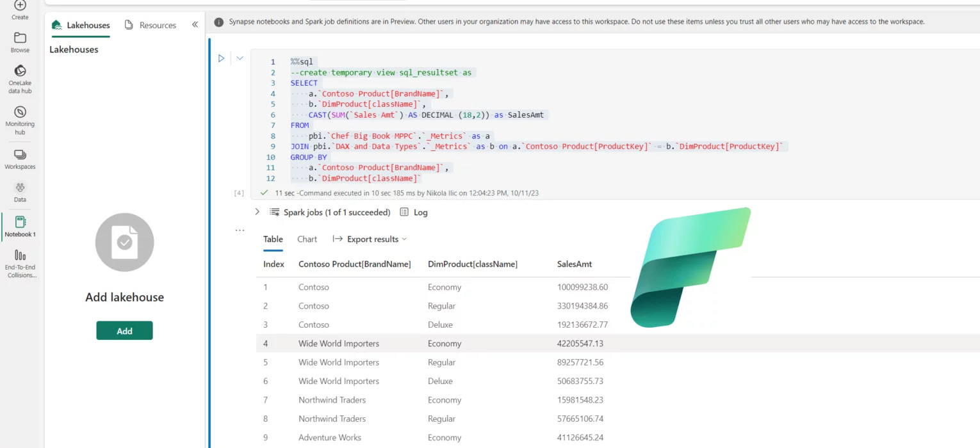The image size is (980, 448).
Task: Select the Chart results tab
Action: click(x=307, y=239)
